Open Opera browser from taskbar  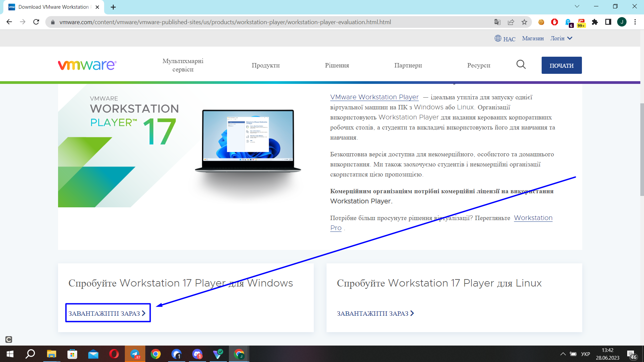tap(114, 354)
